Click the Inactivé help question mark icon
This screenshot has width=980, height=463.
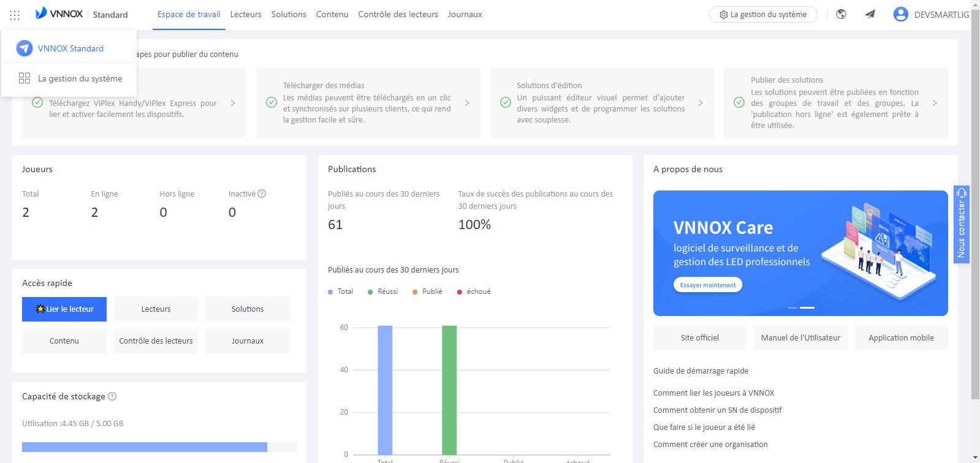point(262,194)
